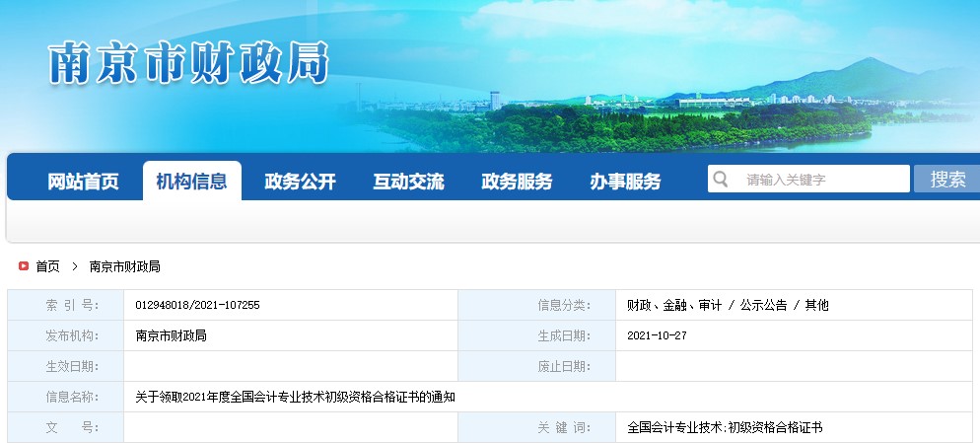980x443 pixels.
Task: Follow the 南京市财政局 breadcrumb link
Action: [124, 266]
